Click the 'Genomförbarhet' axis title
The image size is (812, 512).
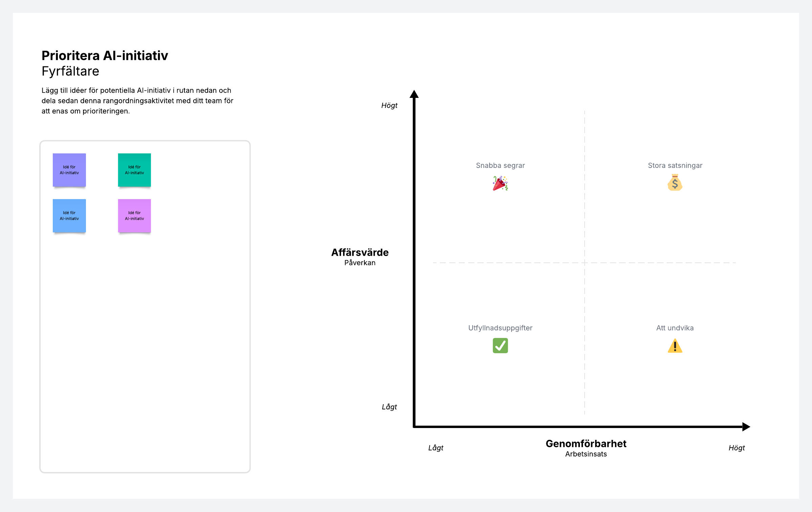pyautogui.click(x=586, y=444)
